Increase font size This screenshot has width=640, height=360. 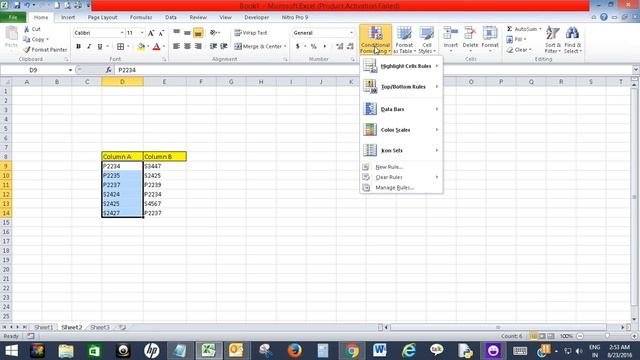[151, 33]
